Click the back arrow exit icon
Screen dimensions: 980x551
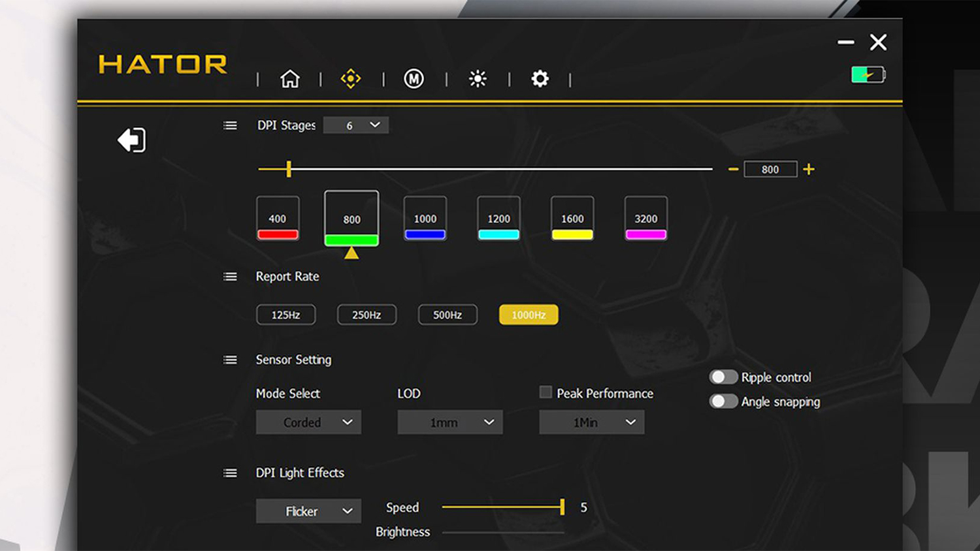(132, 140)
